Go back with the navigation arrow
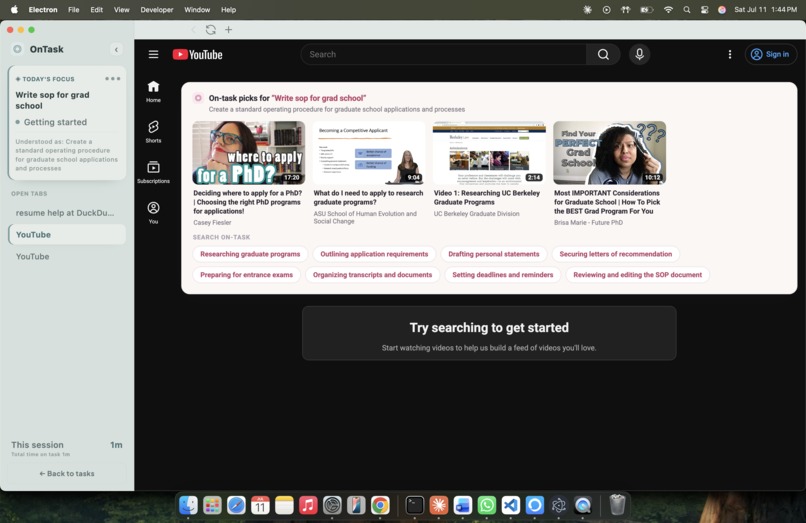Image resolution: width=806 pixels, height=523 pixels. click(x=193, y=30)
